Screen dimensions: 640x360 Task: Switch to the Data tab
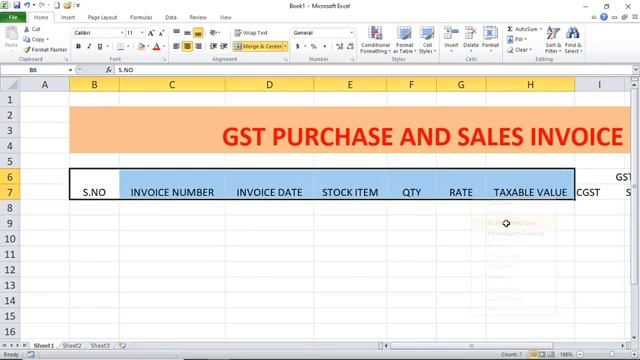coord(171,18)
